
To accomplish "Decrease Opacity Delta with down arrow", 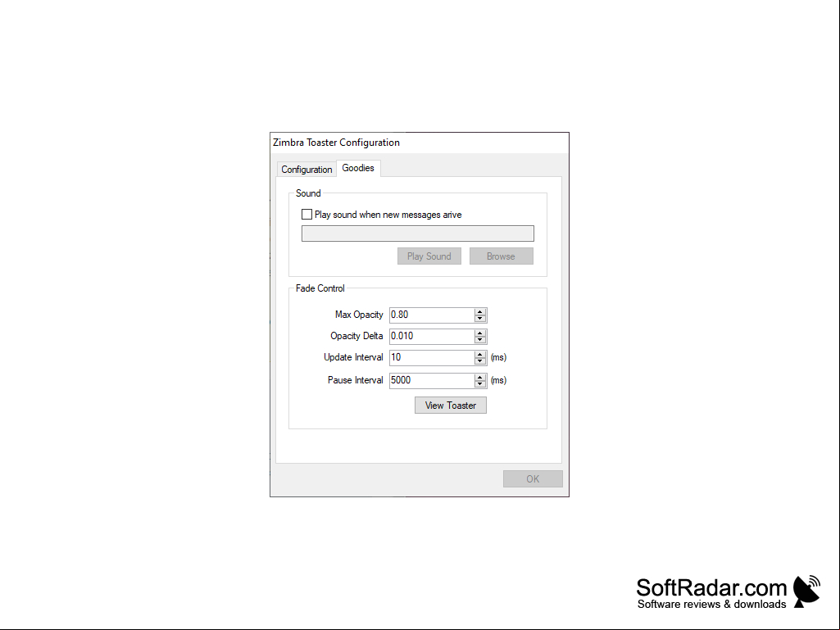I will (x=480, y=340).
